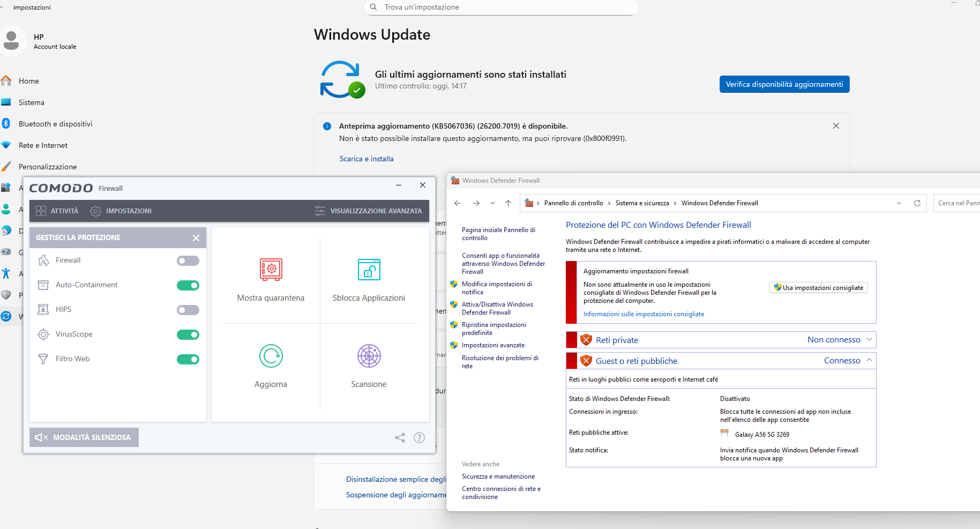
Task: Expand breadcrumb chevron after Pannello di controllo
Action: pos(609,203)
